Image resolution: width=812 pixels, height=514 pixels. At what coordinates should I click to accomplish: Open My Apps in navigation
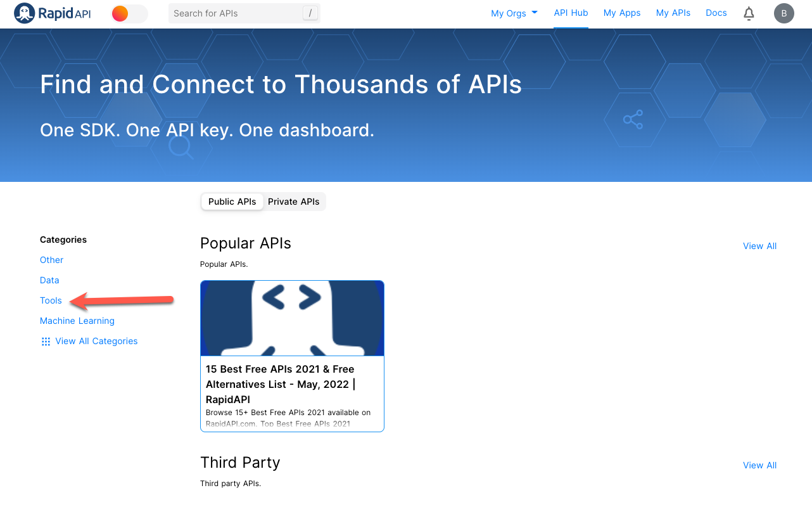[622, 13]
